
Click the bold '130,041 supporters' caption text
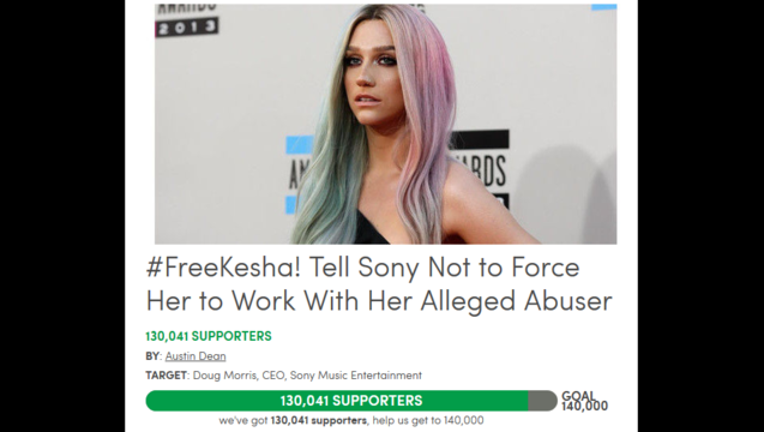point(320,420)
